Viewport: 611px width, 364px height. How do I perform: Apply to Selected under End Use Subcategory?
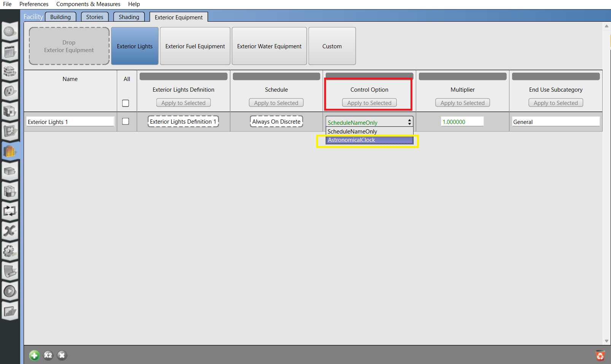pos(556,103)
